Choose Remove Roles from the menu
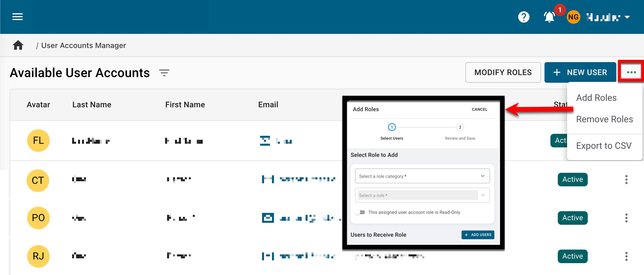Viewport: 644px width, 275px height. click(x=604, y=119)
